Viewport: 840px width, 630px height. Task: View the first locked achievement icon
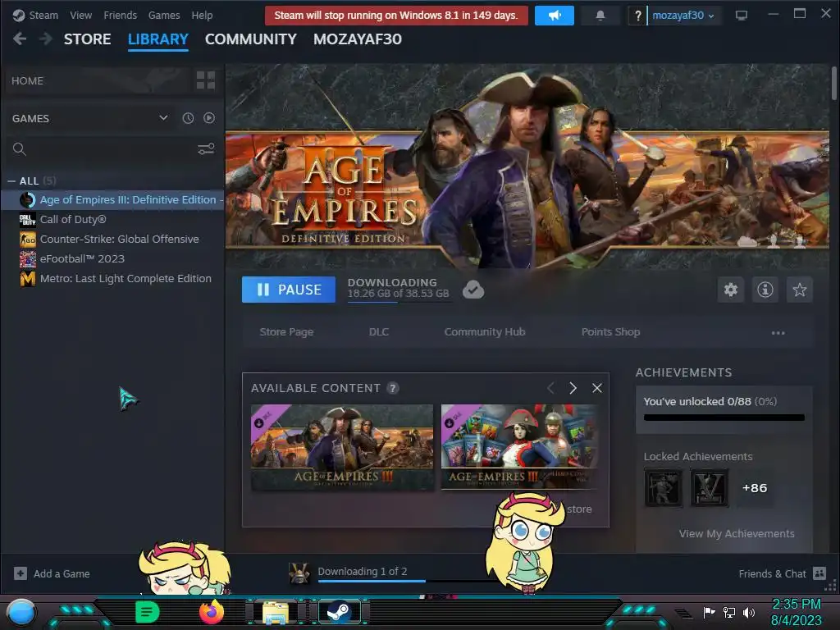[663, 488]
